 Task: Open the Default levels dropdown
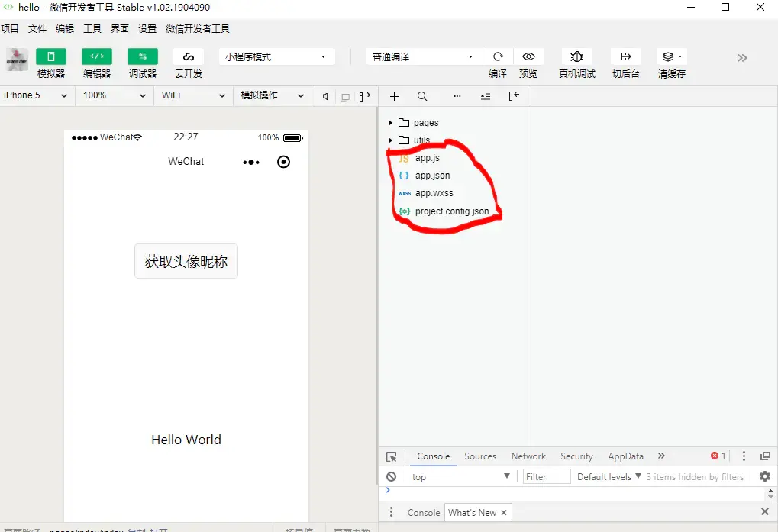pos(609,476)
